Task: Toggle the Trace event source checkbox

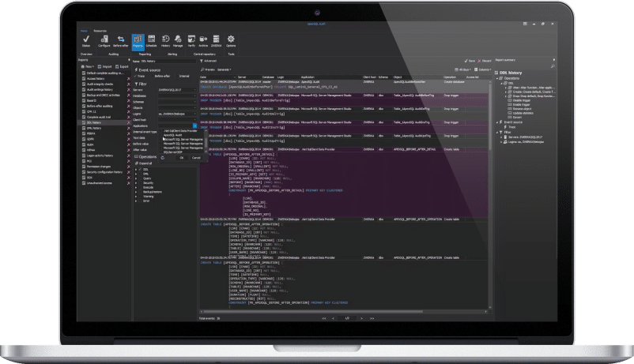Action: click(x=136, y=76)
